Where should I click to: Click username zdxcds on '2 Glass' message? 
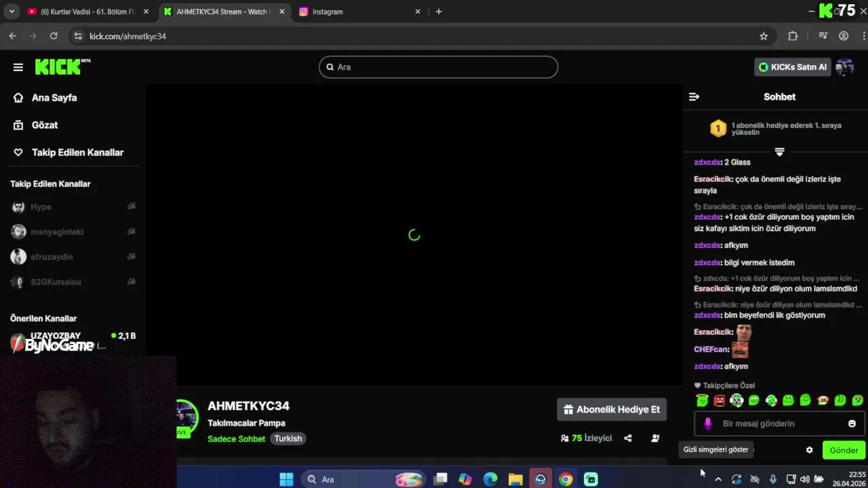(707, 162)
